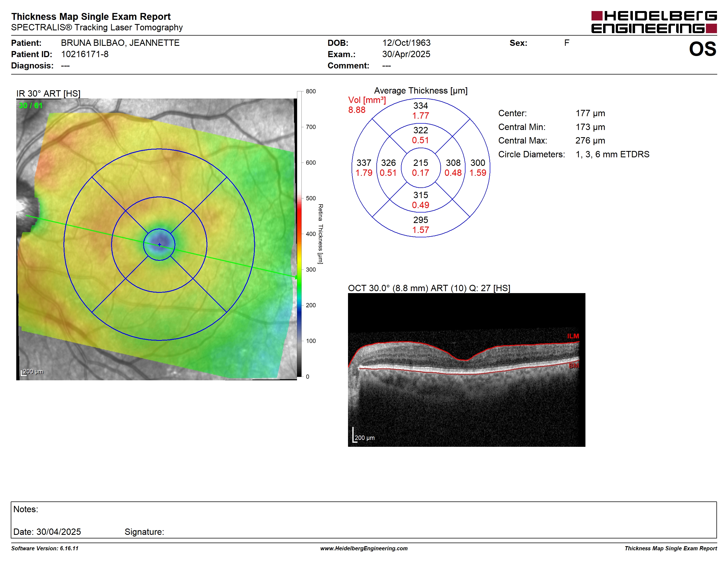Click the fovea center cross on thickness map
Viewport: 728px width, 563px height.
(159, 245)
